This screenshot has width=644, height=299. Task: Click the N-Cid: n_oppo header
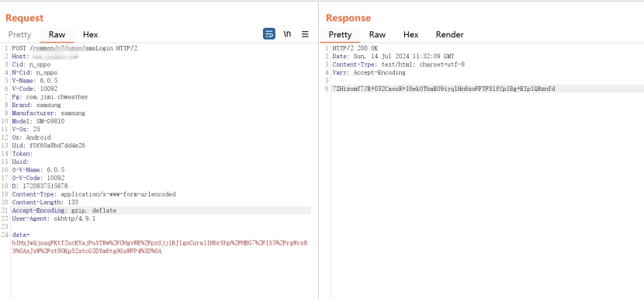click(35, 72)
